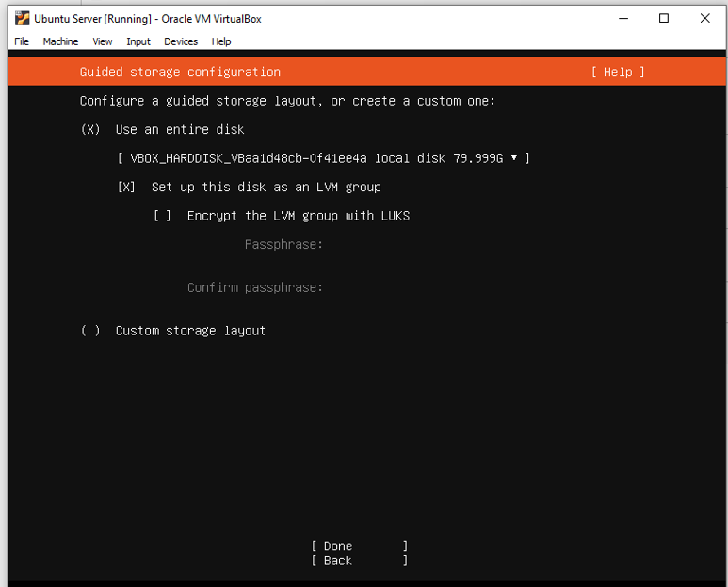Screen dimensions: 728x587
Task: Choose the "Custom storage layout" option
Action: 90,331
